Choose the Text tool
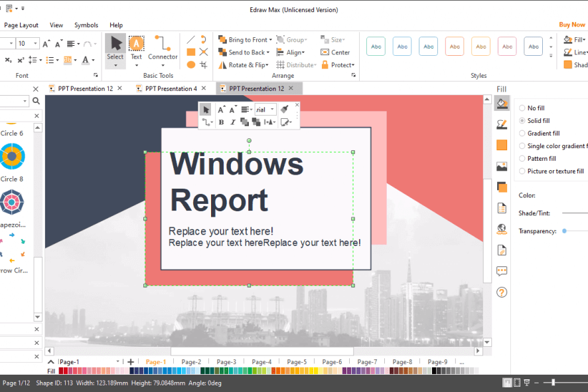Screen dimensions: 588x392 (136, 50)
